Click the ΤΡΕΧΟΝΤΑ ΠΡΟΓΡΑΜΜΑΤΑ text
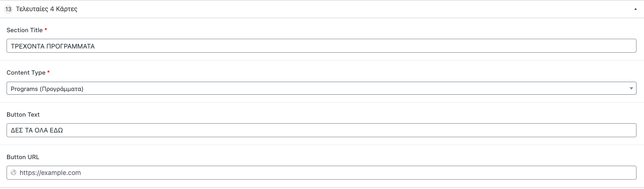644x189 pixels. click(53, 46)
